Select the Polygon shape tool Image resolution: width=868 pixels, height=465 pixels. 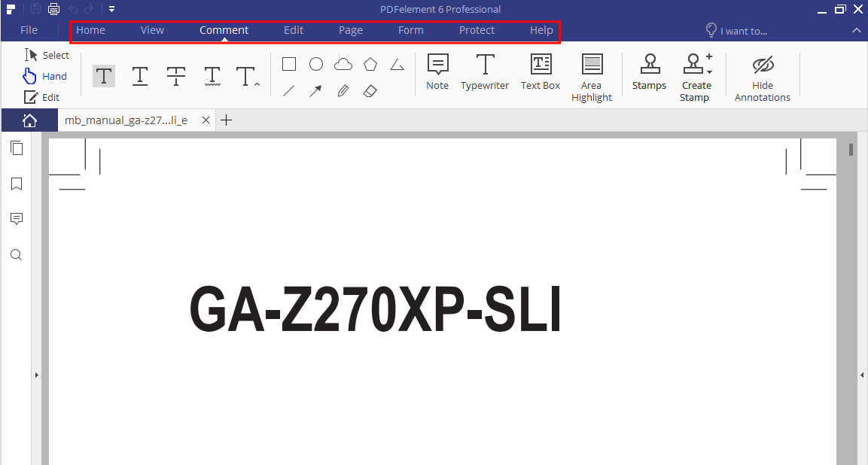370,64
